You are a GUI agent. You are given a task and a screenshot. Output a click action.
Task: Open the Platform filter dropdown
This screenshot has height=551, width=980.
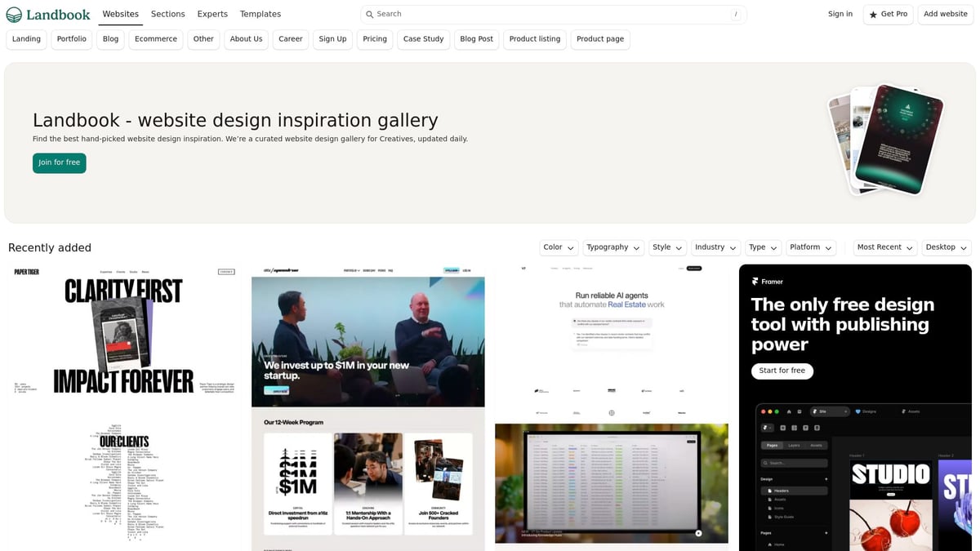point(810,247)
